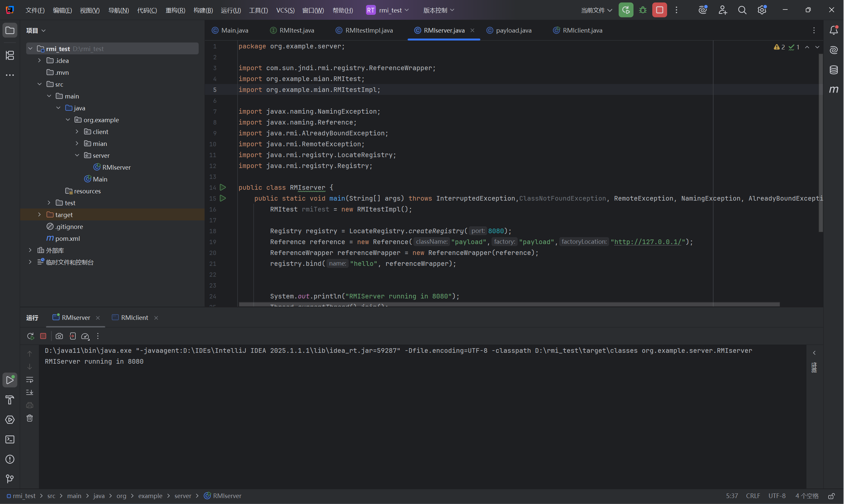This screenshot has width=844, height=504.
Task: Click the UTF-8 encoding in status bar
Action: coord(777,496)
